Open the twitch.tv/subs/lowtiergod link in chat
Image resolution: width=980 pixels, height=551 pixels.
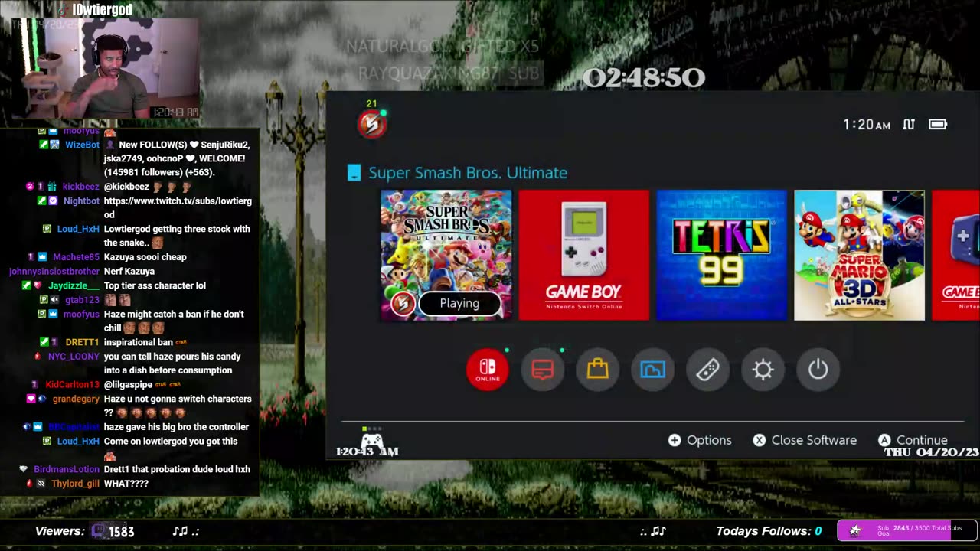point(178,207)
